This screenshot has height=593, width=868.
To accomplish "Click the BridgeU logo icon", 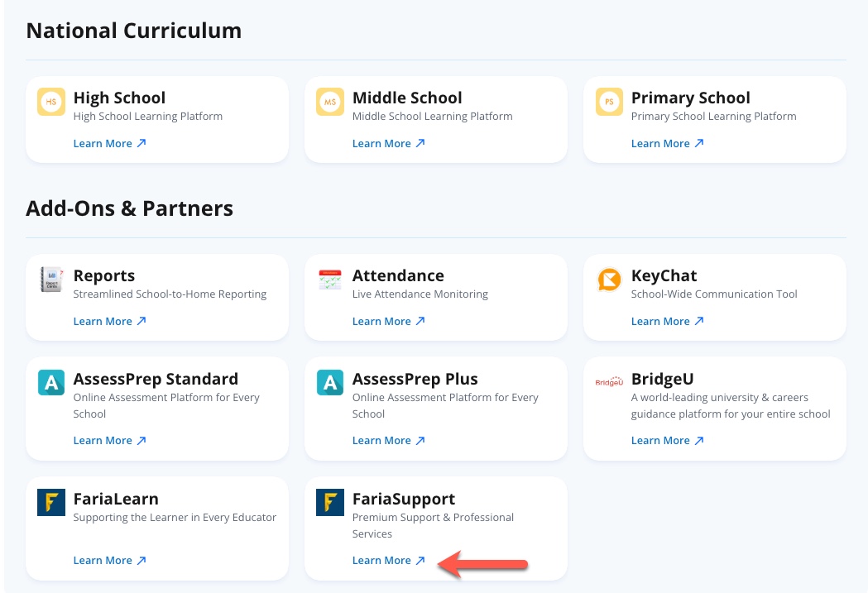I will [x=609, y=382].
